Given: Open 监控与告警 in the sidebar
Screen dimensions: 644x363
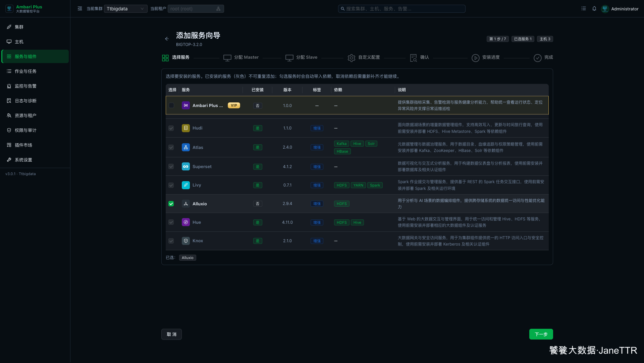Looking at the screenshot, I should 35,86.
